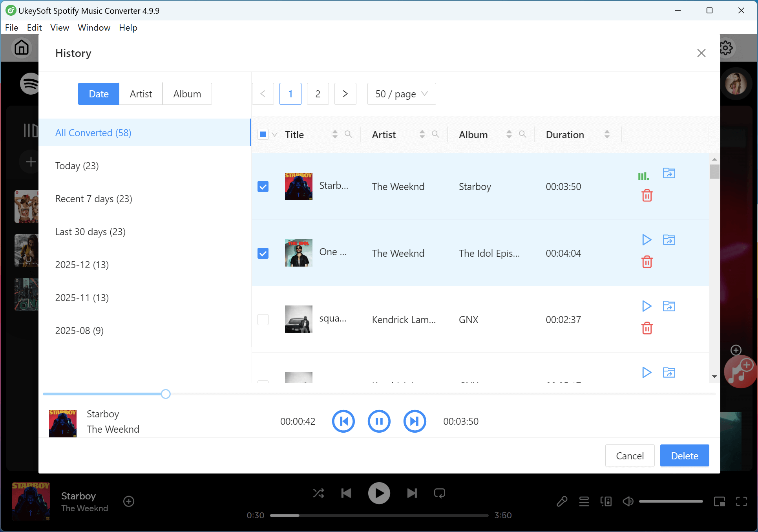Open the play queue icon
The height and width of the screenshot is (532, 758).
click(x=584, y=501)
